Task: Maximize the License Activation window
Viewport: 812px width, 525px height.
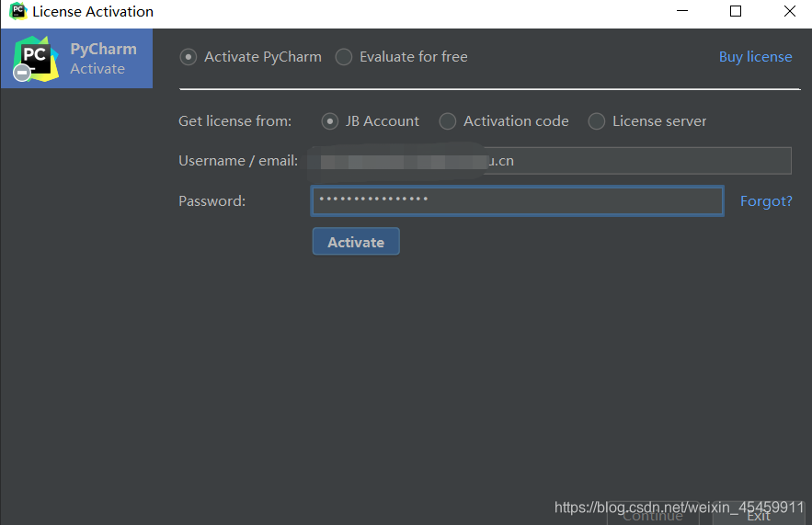Action: [x=736, y=11]
